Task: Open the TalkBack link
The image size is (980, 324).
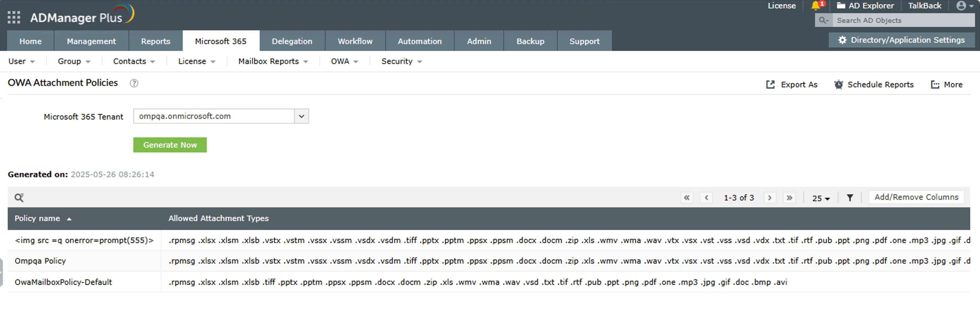Action: point(924,6)
